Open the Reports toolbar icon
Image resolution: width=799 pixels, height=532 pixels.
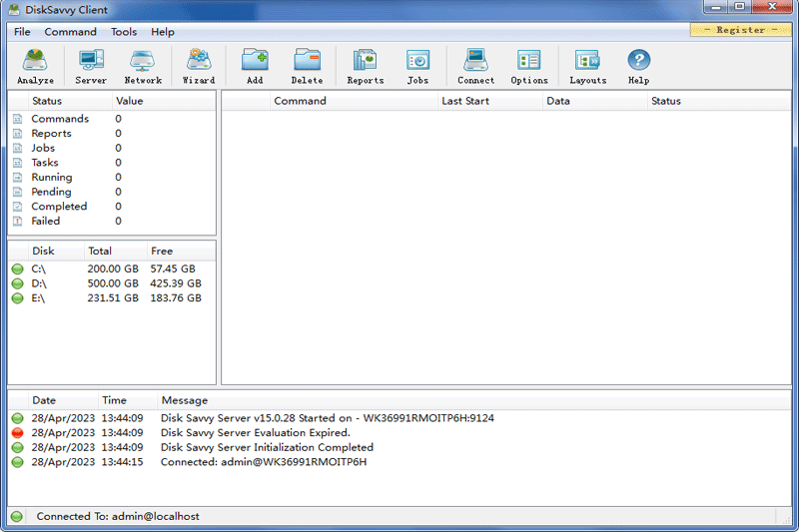point(366,66)
